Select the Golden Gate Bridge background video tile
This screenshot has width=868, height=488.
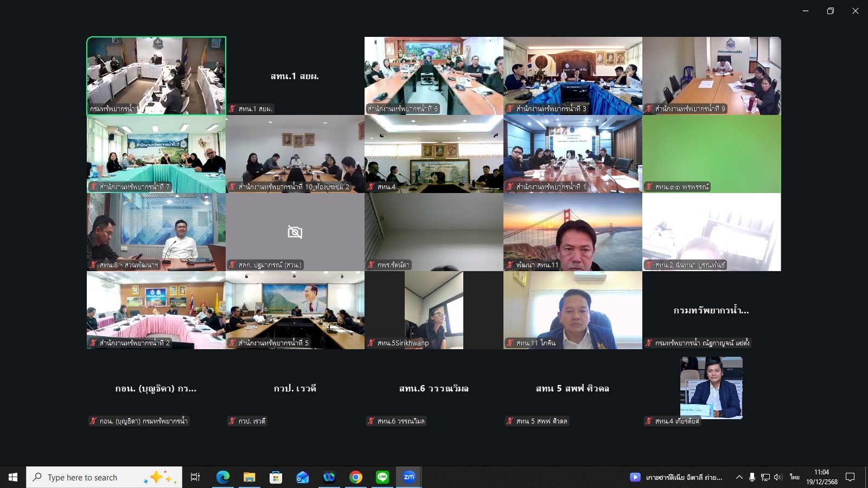coord(572,232)
